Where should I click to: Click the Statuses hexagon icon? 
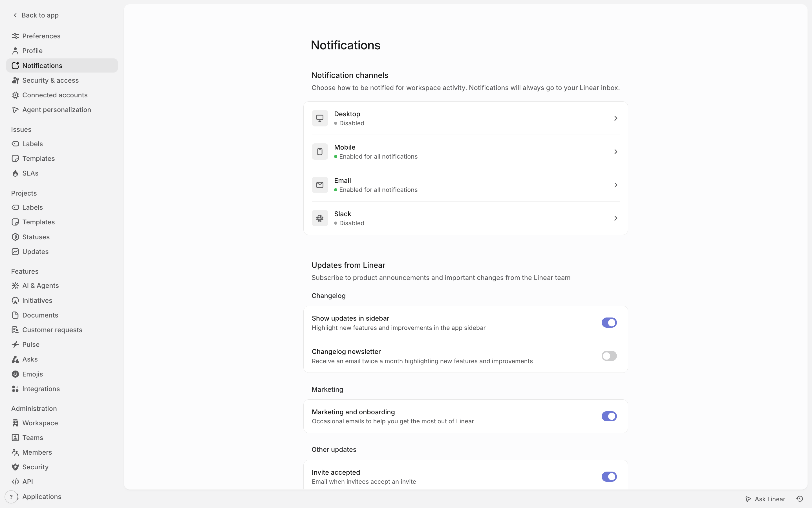(x=15, y=237)
